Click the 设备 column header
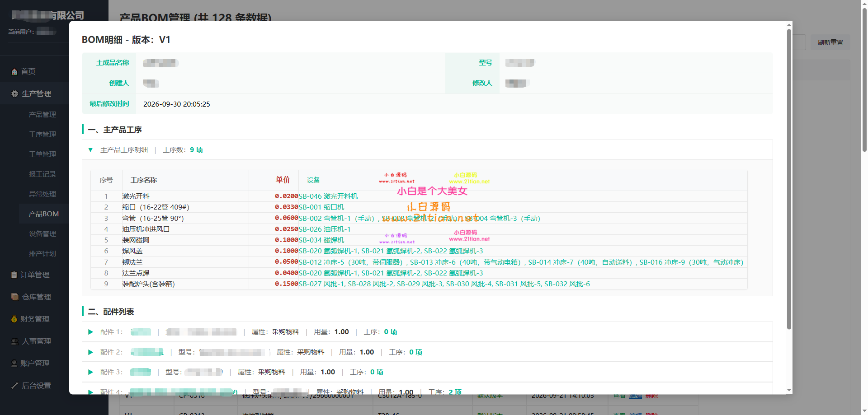This screenshot has height=415, width=868. pos(313,180)
